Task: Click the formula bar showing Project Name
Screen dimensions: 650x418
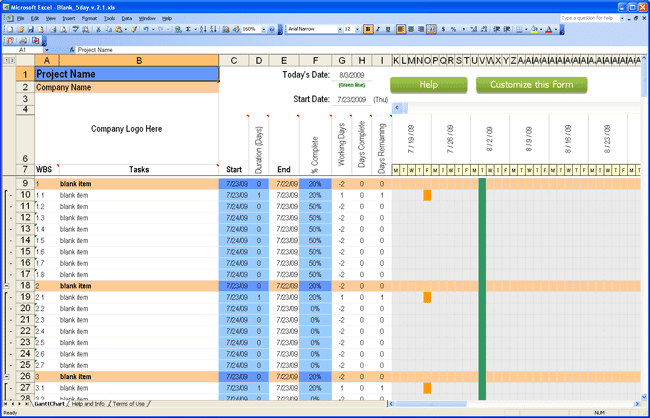Action: pyautogui.click(x=357, y=50)
